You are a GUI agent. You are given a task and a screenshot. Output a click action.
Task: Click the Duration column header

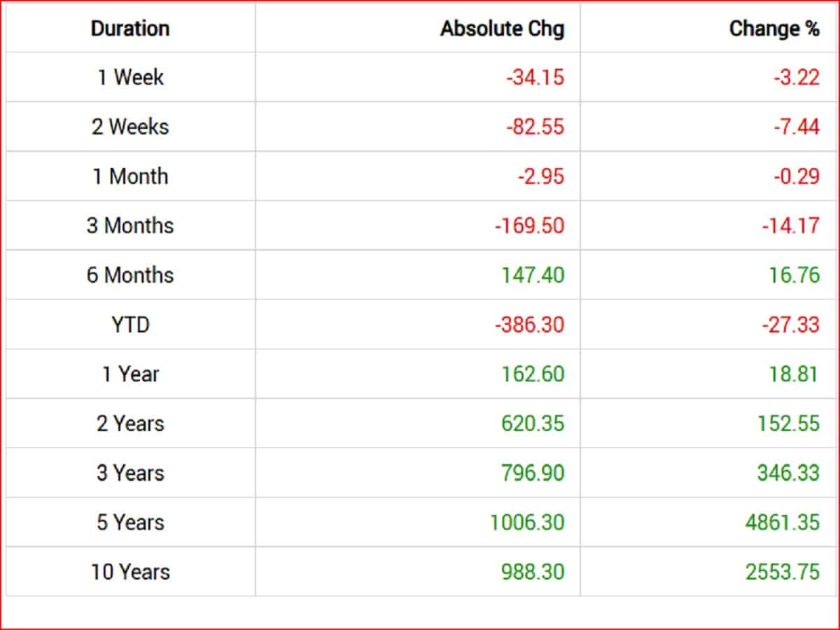tap(130, 29)
